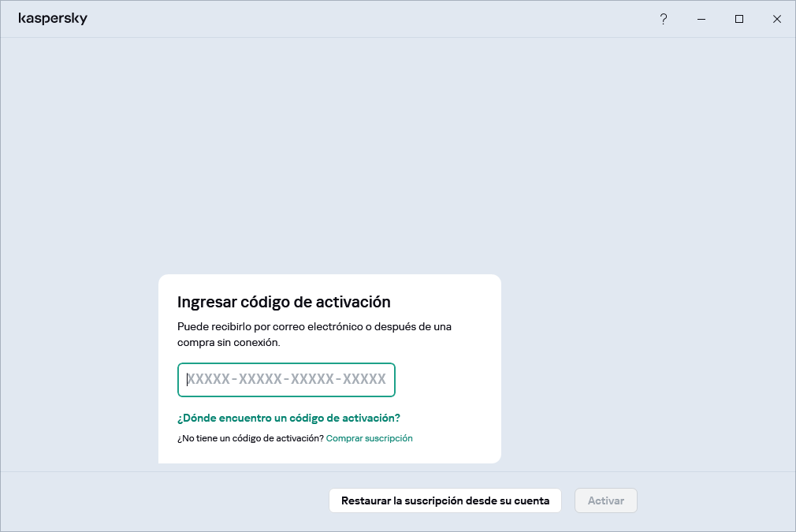
Task: Click the help icon near window controls
Action: 664,18
